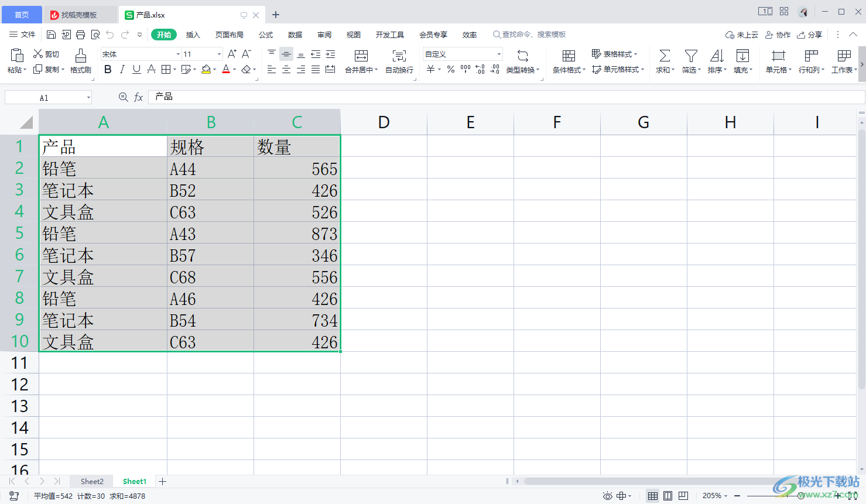The image size is (866, 504).
Task: Click the Print icon
Action: tap(80, 35)
